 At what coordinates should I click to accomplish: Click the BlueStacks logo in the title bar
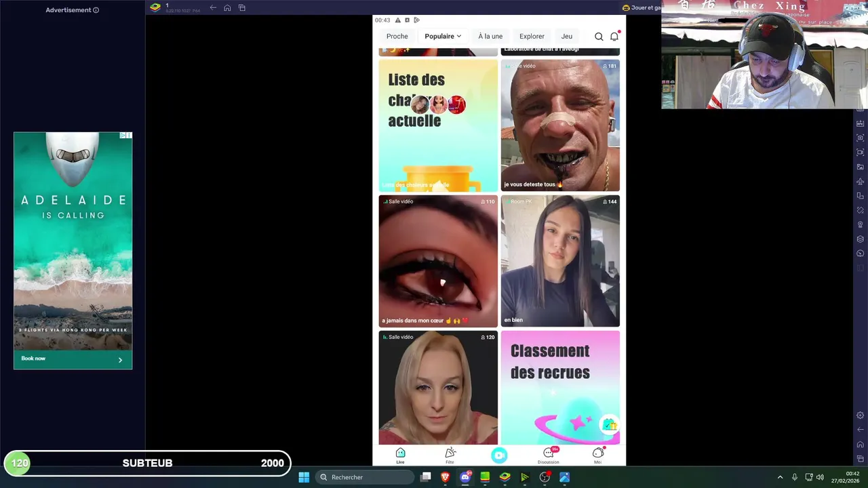pos(155,7)
